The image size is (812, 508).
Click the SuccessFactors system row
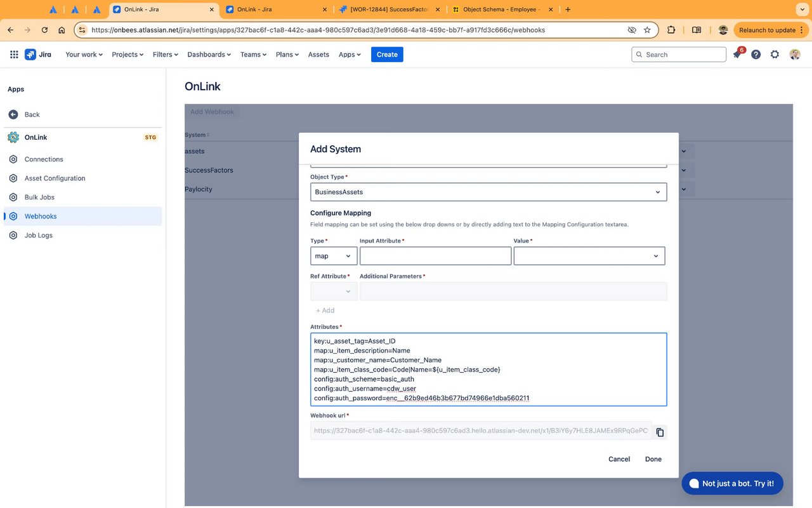click(209, 170)
